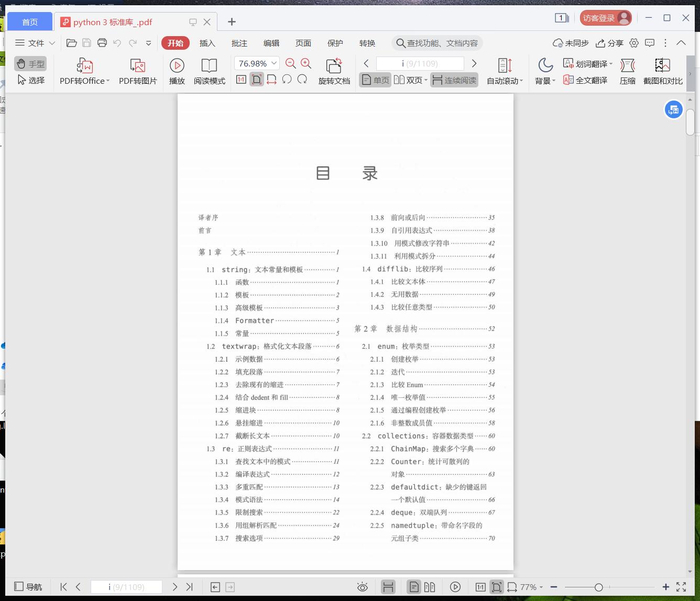The height and width of the screenshot is (601, 700).
Task: Click 全文翻译 full text translation
Action: (585, 80)
